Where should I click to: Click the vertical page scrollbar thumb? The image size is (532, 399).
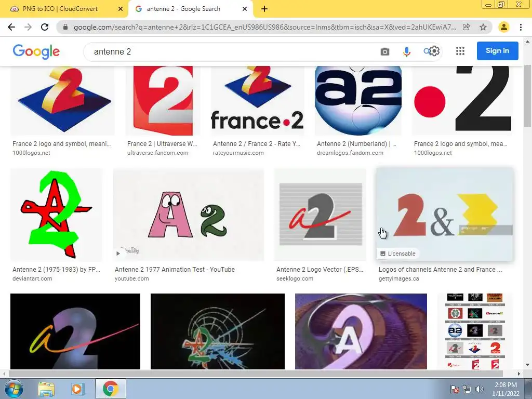coord(528,96)
